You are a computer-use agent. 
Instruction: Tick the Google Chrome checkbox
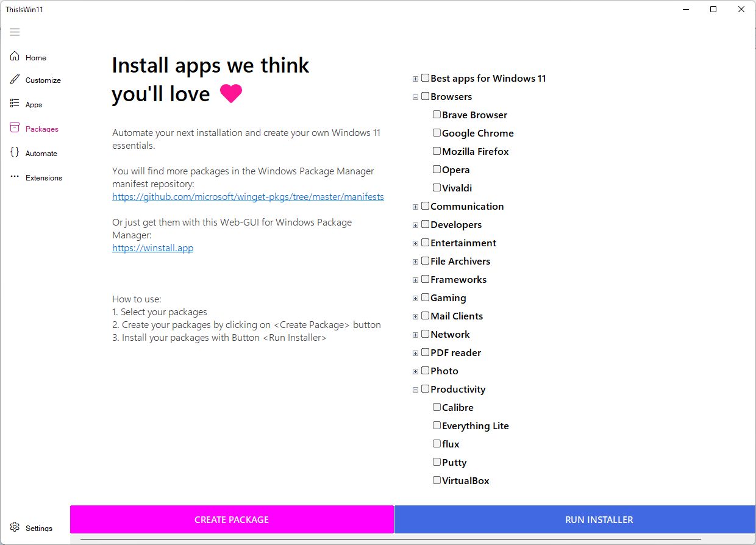[437, 133]
